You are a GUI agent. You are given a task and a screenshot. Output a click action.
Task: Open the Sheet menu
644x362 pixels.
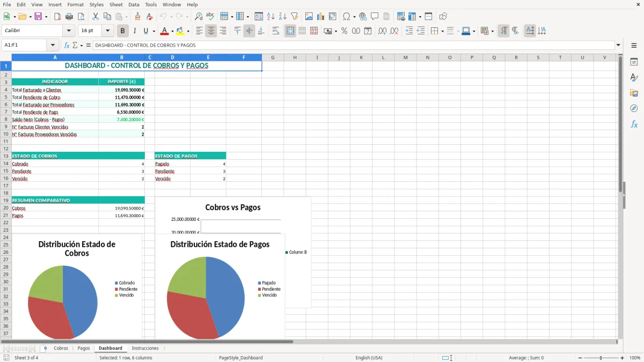[116, 4]
